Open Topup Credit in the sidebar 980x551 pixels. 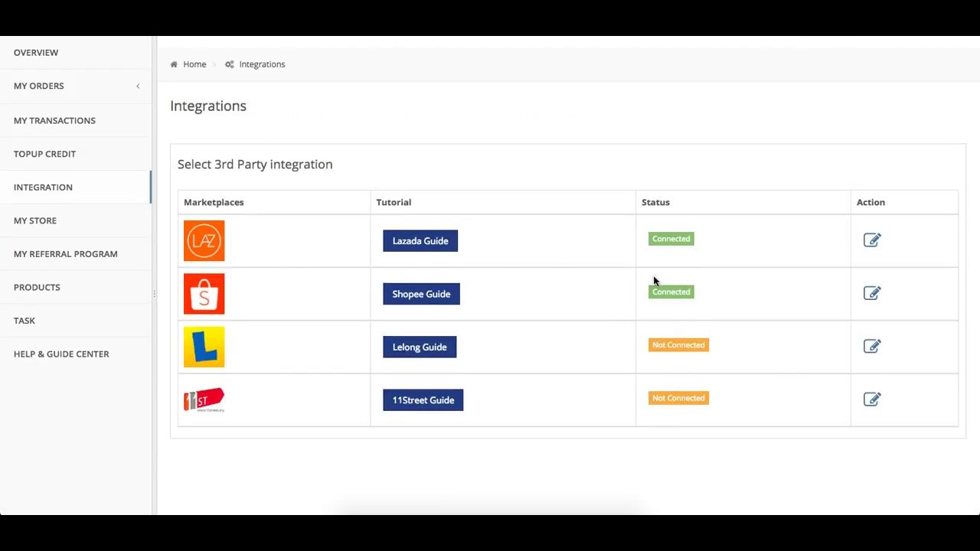(x=76, y=154)
